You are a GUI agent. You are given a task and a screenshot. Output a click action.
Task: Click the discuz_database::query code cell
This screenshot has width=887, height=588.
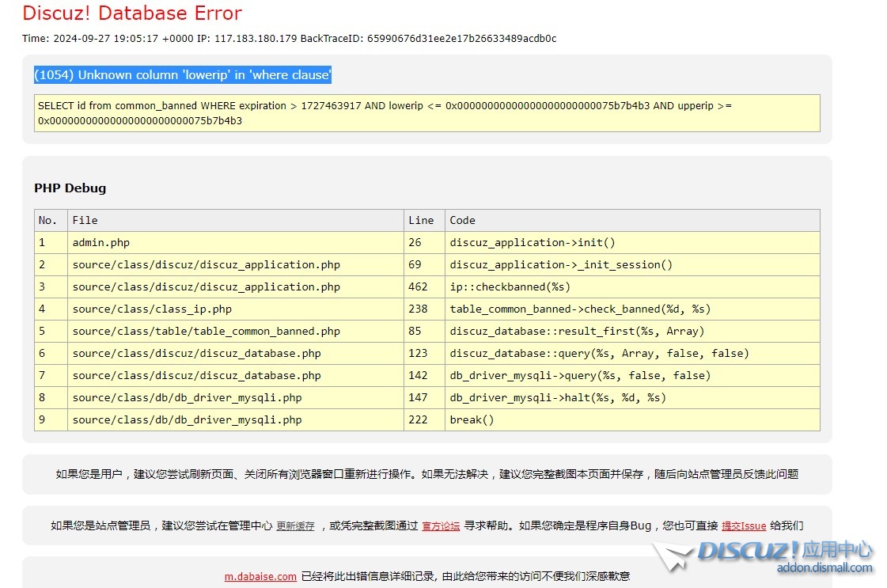(632, 353)
